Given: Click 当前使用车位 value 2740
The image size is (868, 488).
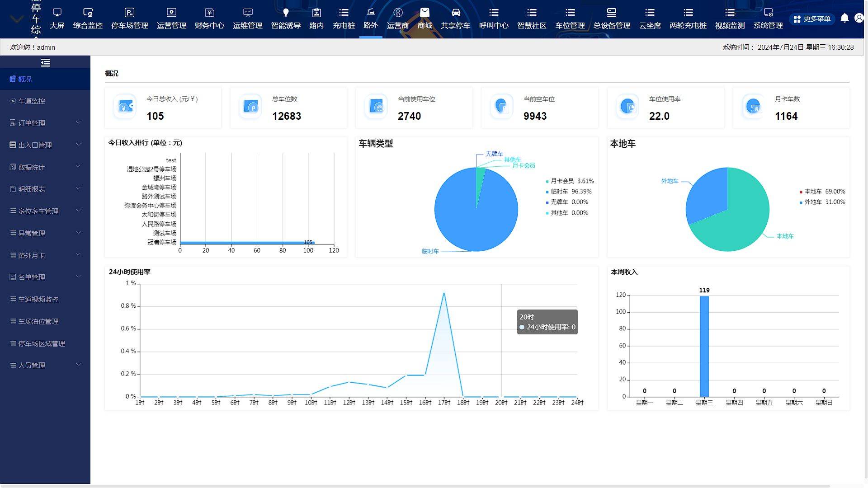Looking at the screenshot, I should point(409,116).
